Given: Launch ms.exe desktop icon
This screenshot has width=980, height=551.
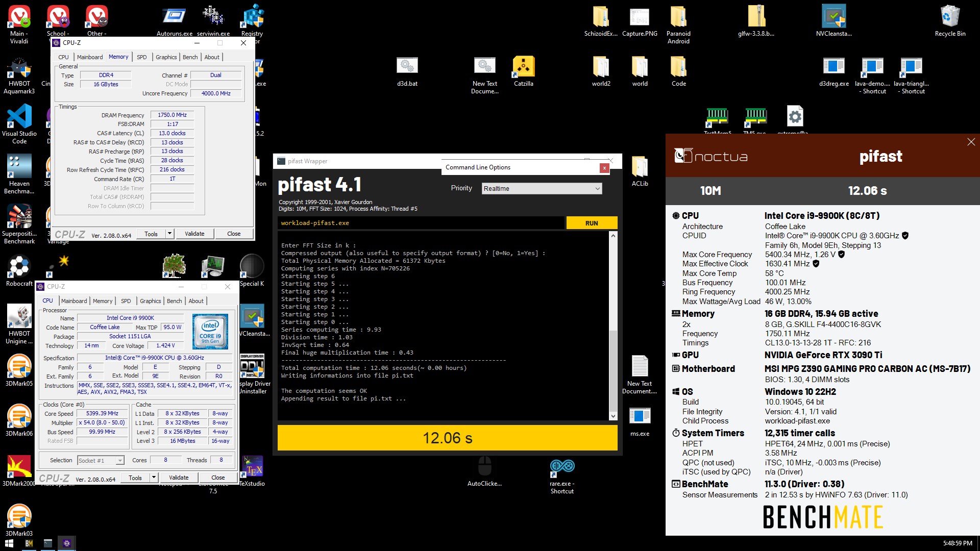Looking at the screenshot, I should click(640, 421).
